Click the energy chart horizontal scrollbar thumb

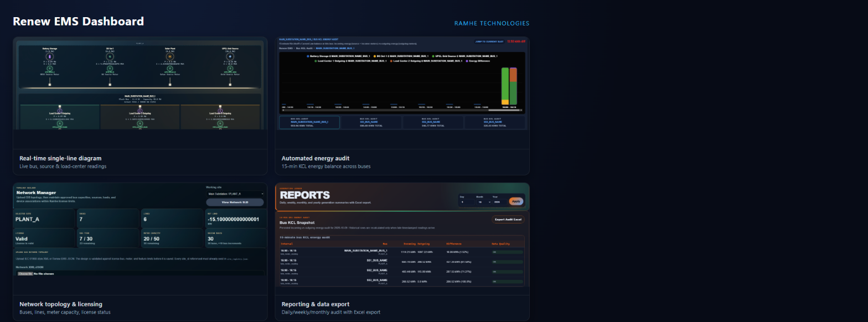503,110
